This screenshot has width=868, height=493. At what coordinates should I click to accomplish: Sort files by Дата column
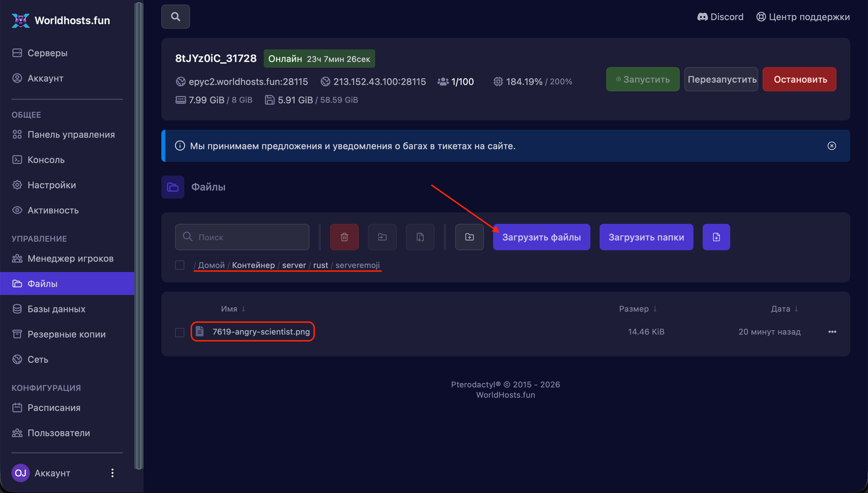point(785,309)
